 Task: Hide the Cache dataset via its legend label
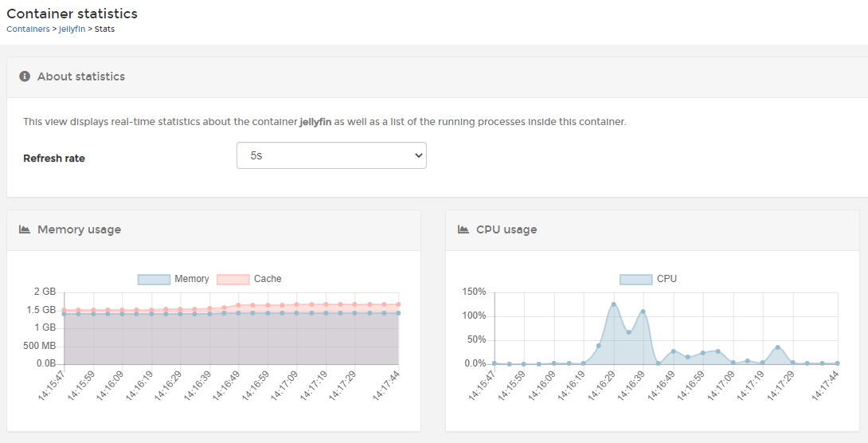click(268, 279)
